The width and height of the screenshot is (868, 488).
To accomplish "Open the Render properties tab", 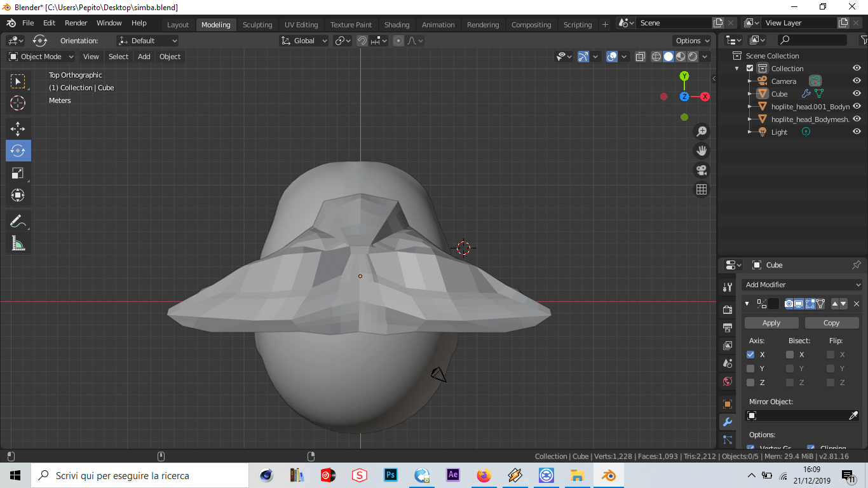I will [x=728, y=309].
